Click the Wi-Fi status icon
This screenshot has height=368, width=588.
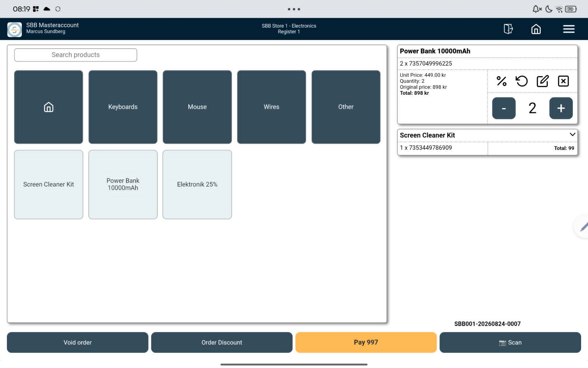coord(559,9)
